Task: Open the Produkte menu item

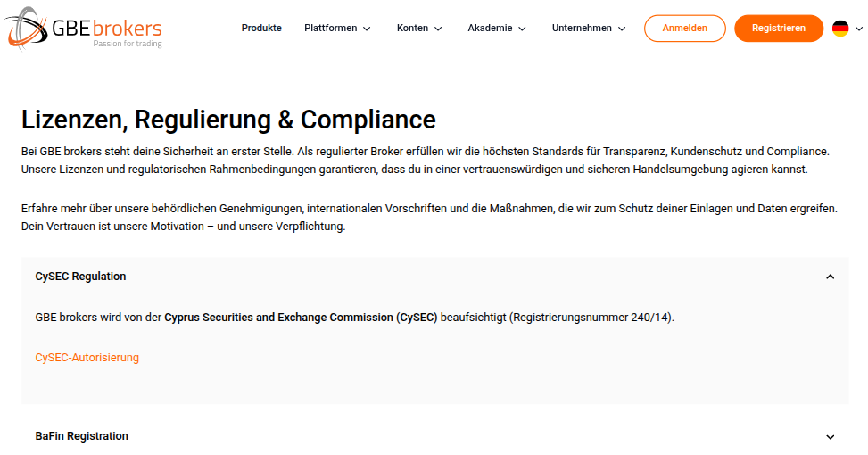Action: 261,29
